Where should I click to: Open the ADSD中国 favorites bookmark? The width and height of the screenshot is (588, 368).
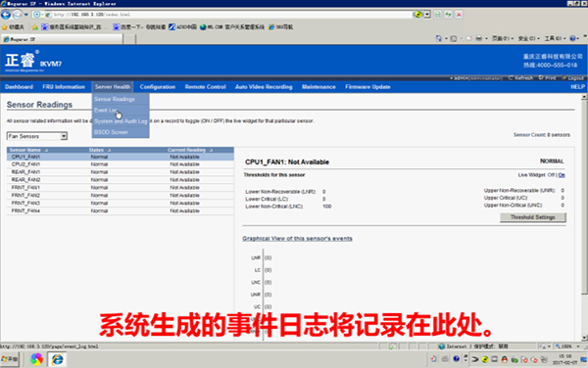[x=182, y=27]
